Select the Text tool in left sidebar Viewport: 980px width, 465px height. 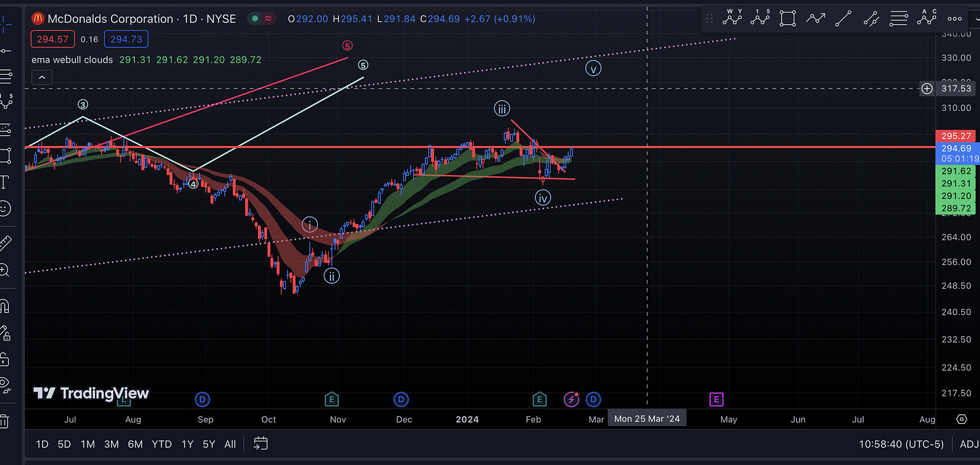pyautogui.click(x=3, y=182)
